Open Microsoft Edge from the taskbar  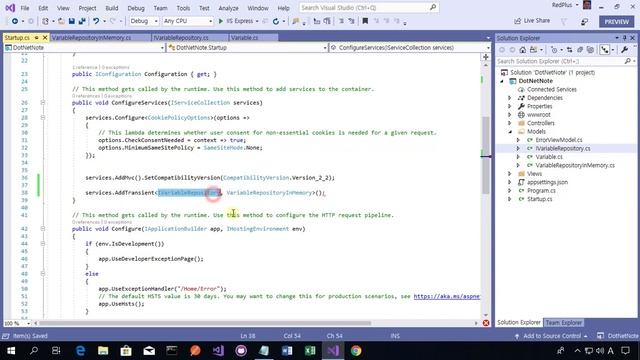click(80, 351)
